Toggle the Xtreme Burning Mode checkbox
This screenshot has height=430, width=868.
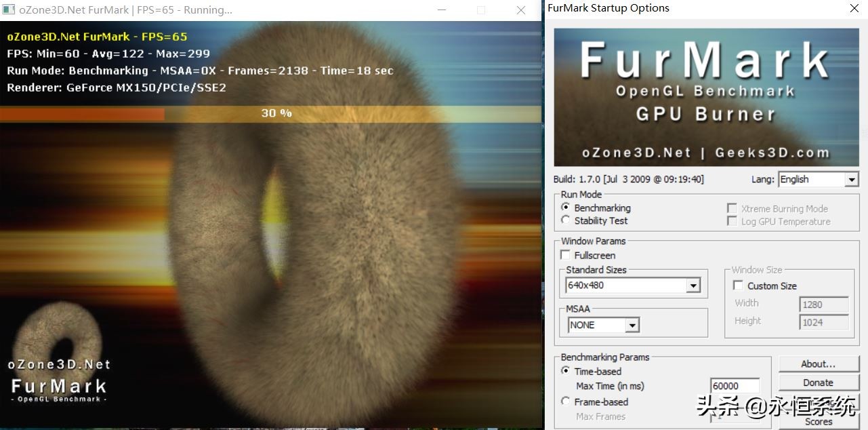coord(732,208)
